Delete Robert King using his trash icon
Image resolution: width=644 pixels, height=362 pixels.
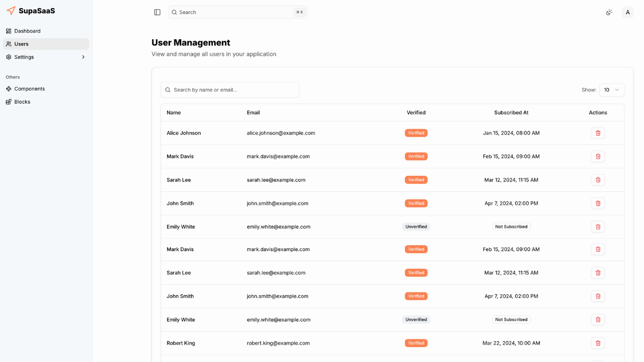(598, 343)
